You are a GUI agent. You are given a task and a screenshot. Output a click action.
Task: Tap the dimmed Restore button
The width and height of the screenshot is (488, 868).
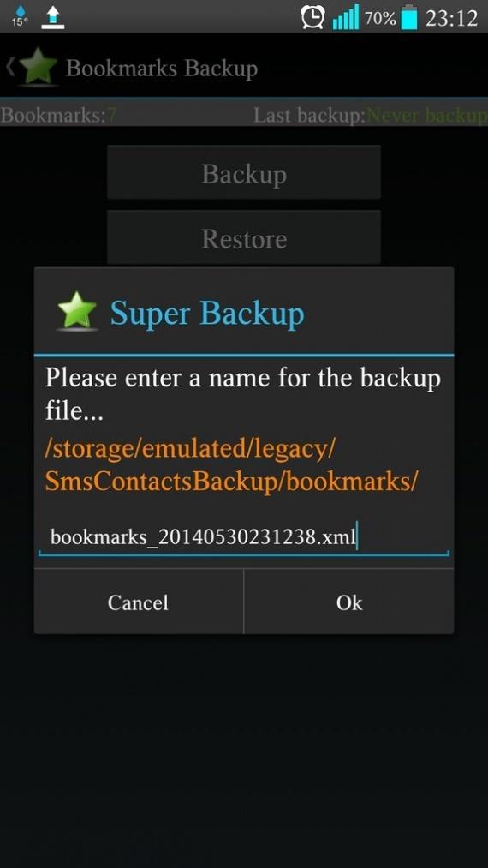[x=244, y=237]
